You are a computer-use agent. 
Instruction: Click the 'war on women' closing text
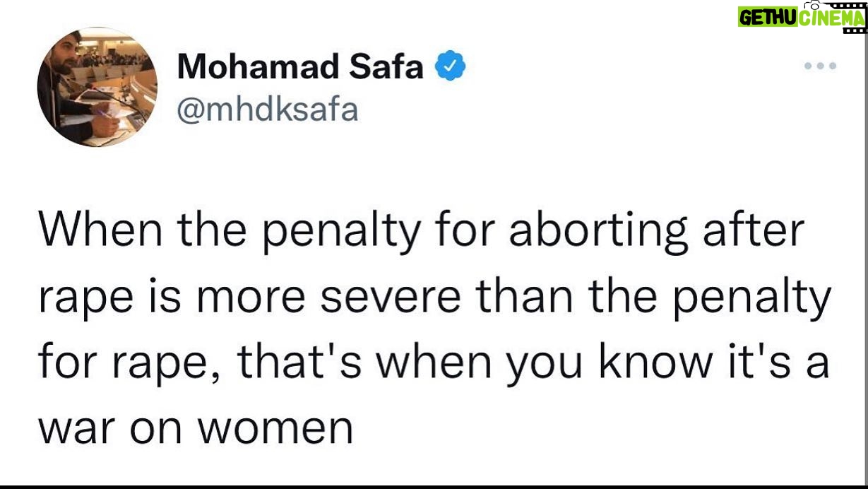pos(196,427)
